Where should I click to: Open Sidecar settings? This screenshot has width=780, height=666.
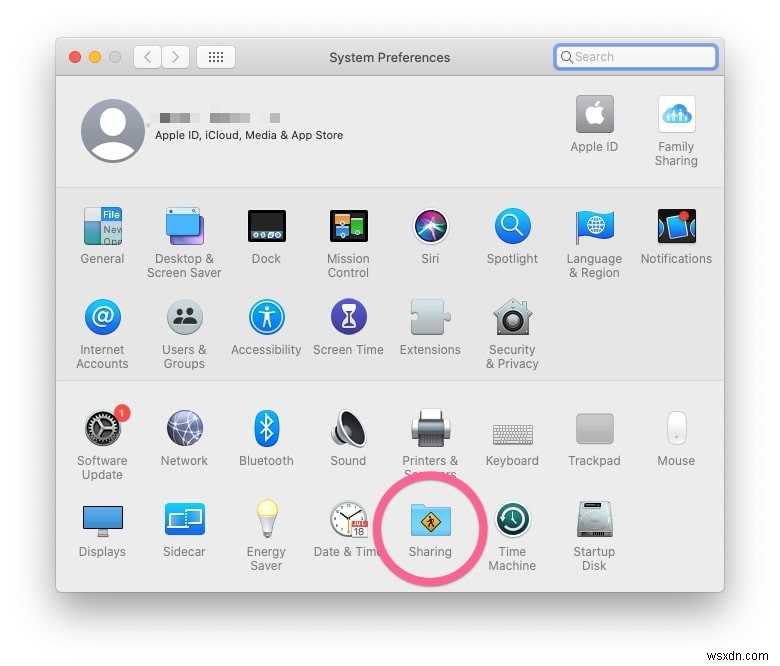coord(184,519)
